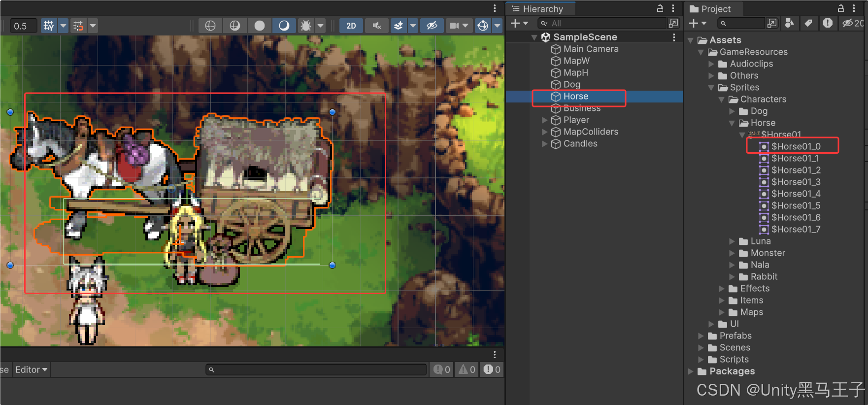This screenshot has height=405, width=868.
Task: Expand Candles object in Hierarchy
Action: pos(544,144)
